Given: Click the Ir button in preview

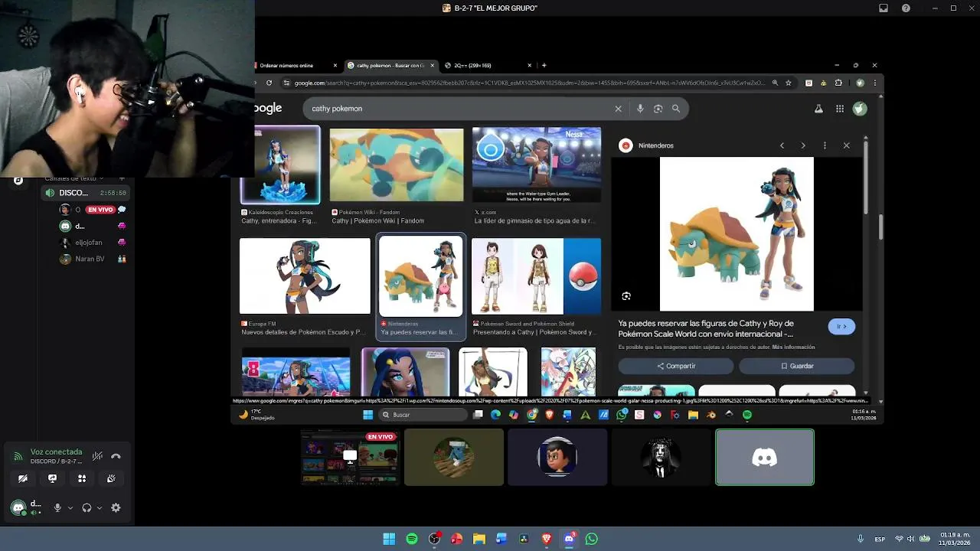Looking at the screenshot, I should point(841,327).
